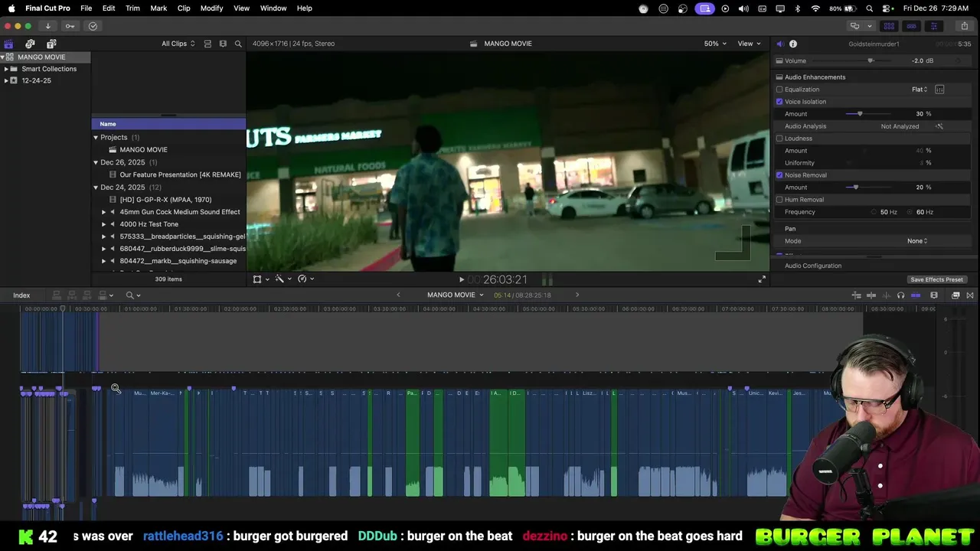Open the timeline tool selector magnifier
This screenshot has height=551, width=980.
[x=133, y=295]
